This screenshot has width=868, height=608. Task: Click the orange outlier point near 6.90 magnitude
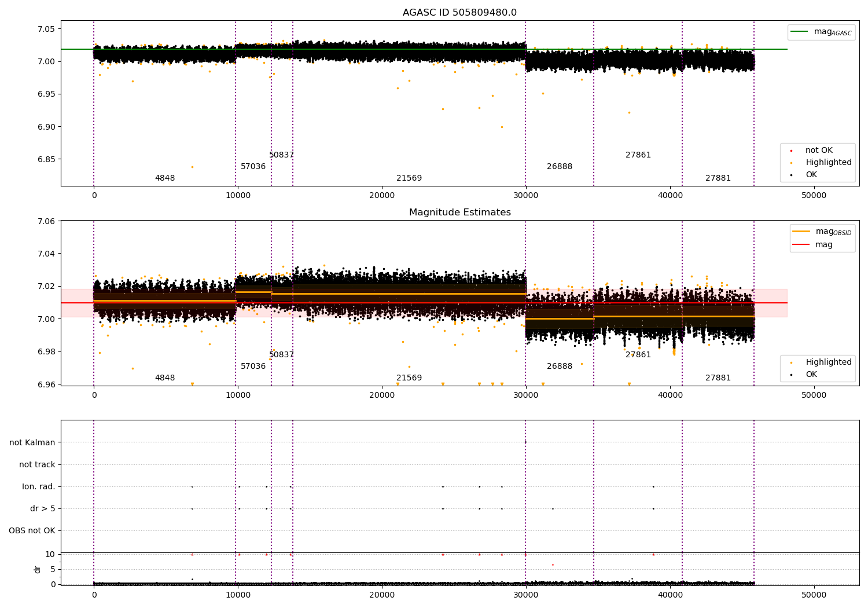[x=502, y=127]
